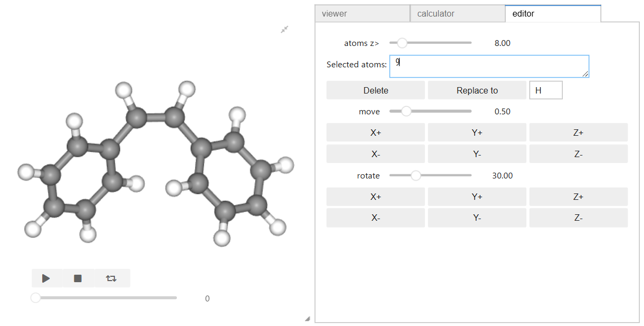644x326 pixels.
Task: Toggle the loop playback icon
Action: (x=111, y=278)
